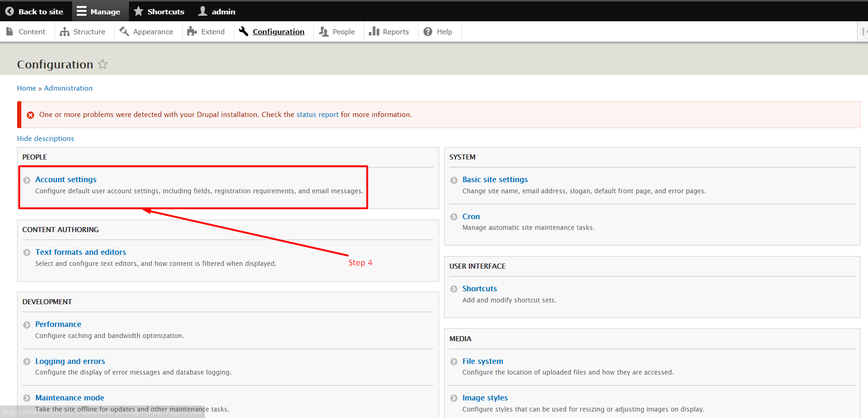This screenshot has height=418, width=868.
Task: Click the Back to site arrow icon
Action: tap(9, 12)
